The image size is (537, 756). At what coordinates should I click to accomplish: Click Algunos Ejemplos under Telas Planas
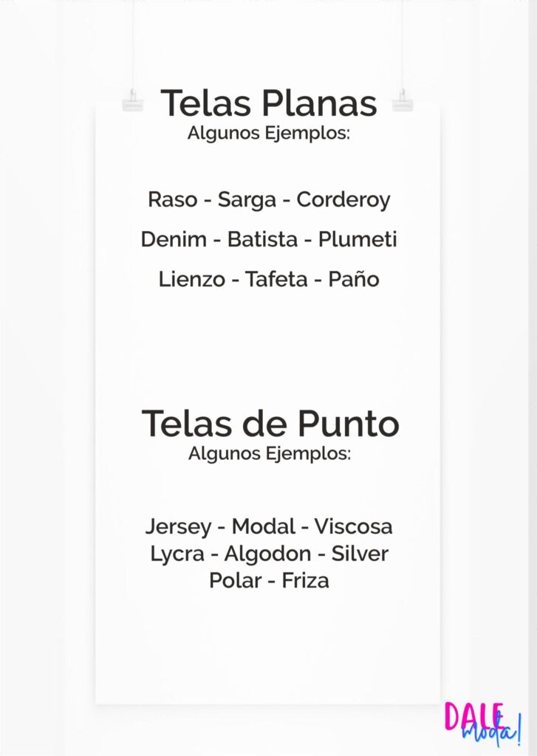tap(269, 133)
